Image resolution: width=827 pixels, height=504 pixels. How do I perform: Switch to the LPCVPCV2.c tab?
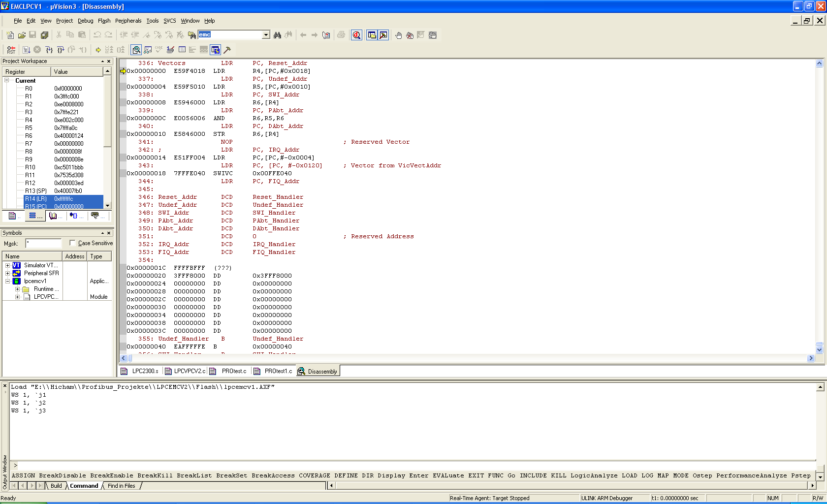pyautogui.click(x=185, y=371)
